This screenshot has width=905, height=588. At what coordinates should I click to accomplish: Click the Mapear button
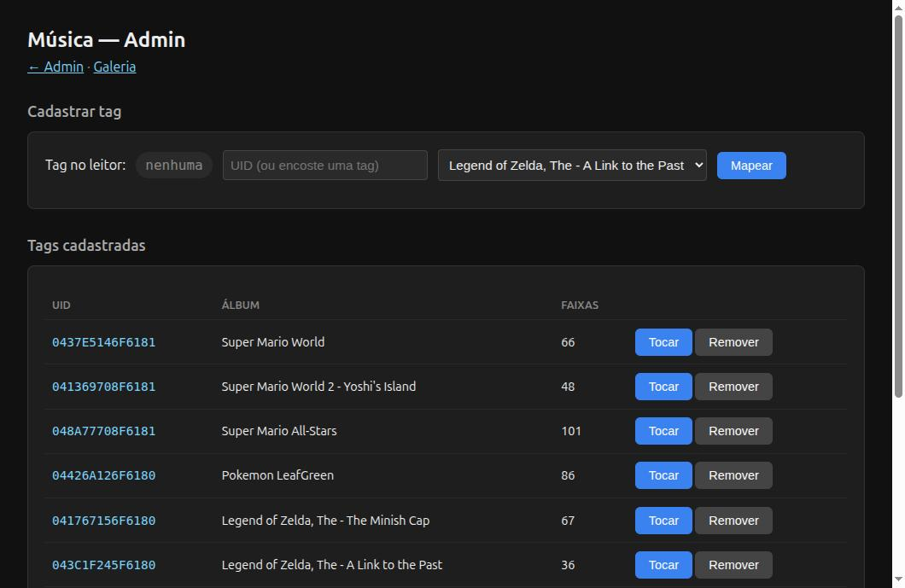751,166
